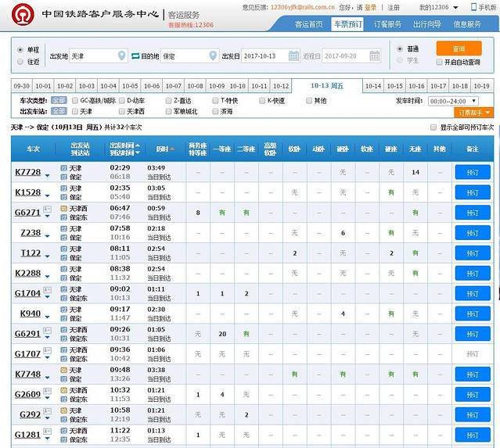Click 预订 button for train Z238
The height and width of the screenshot is (448, 500).
point(472,233)
